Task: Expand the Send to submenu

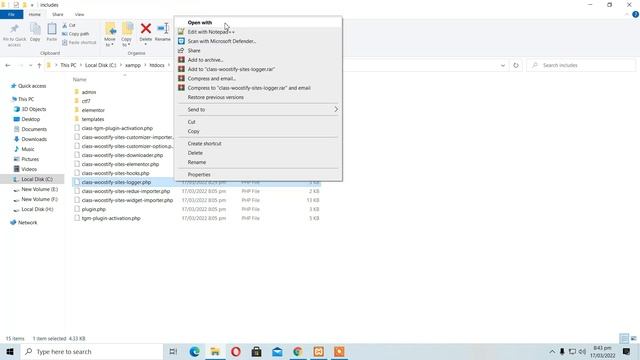Action: [x=258, y=109]
